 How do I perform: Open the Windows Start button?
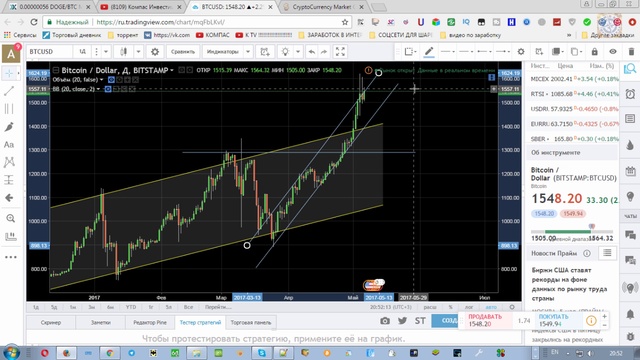point(11,352)
